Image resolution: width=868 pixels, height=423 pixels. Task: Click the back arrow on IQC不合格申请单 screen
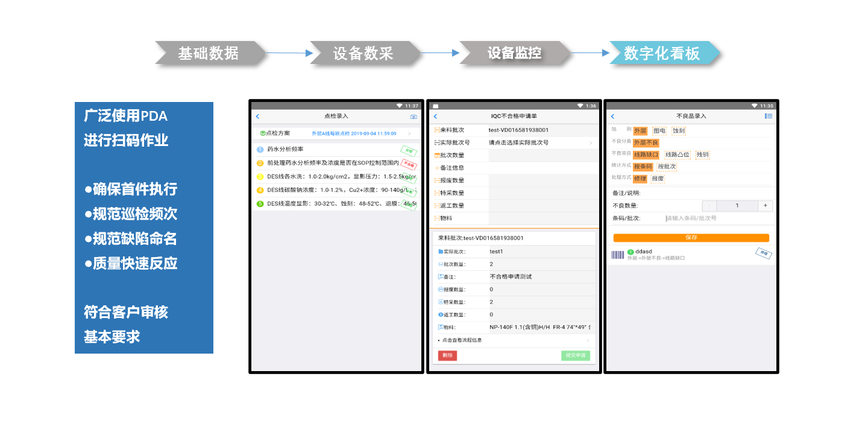435,116
